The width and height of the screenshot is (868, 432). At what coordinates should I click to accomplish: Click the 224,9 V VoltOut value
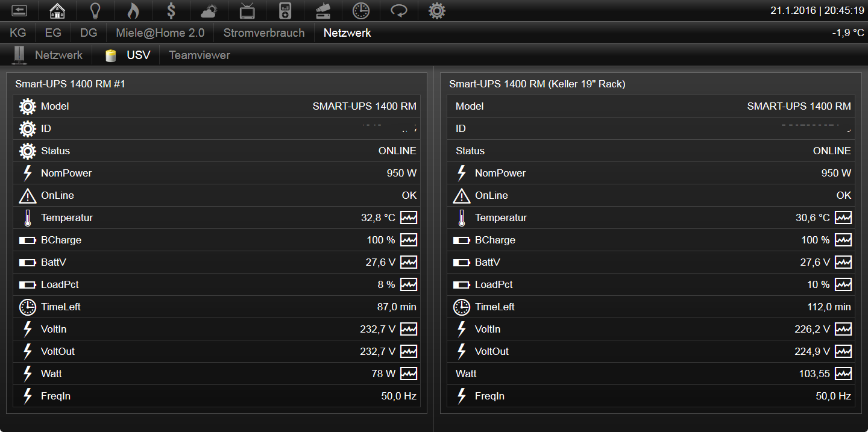pyautogui.click(x=812, y=351)
